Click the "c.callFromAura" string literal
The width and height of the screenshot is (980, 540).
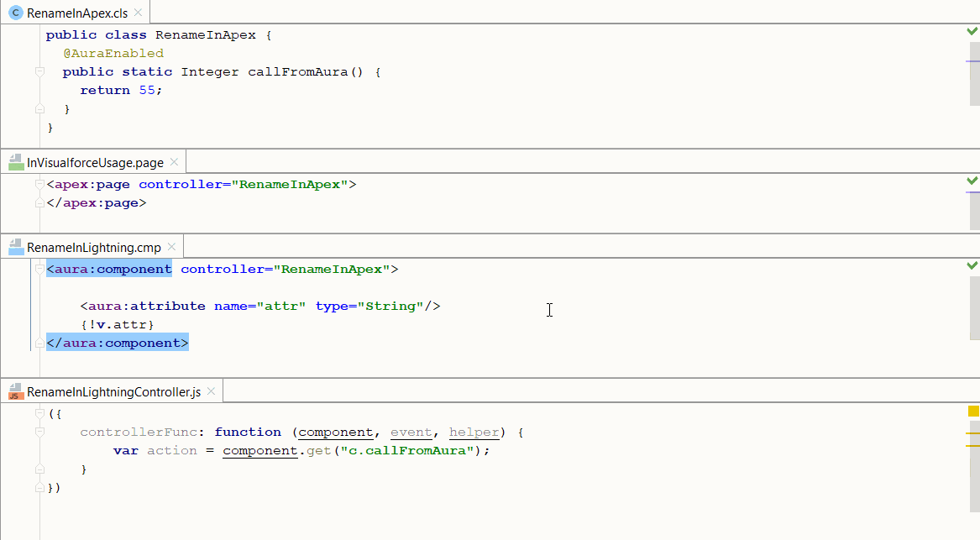[407, 451]
